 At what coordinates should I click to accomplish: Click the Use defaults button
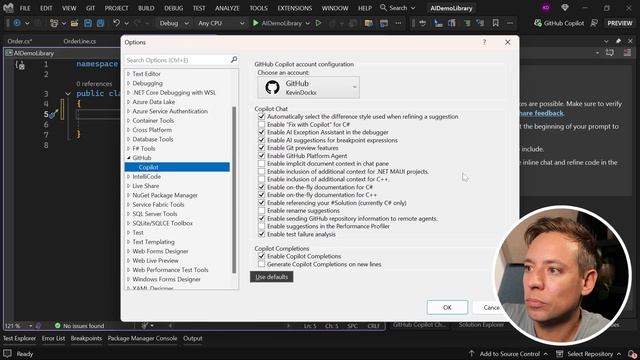[x=271, y=277]
